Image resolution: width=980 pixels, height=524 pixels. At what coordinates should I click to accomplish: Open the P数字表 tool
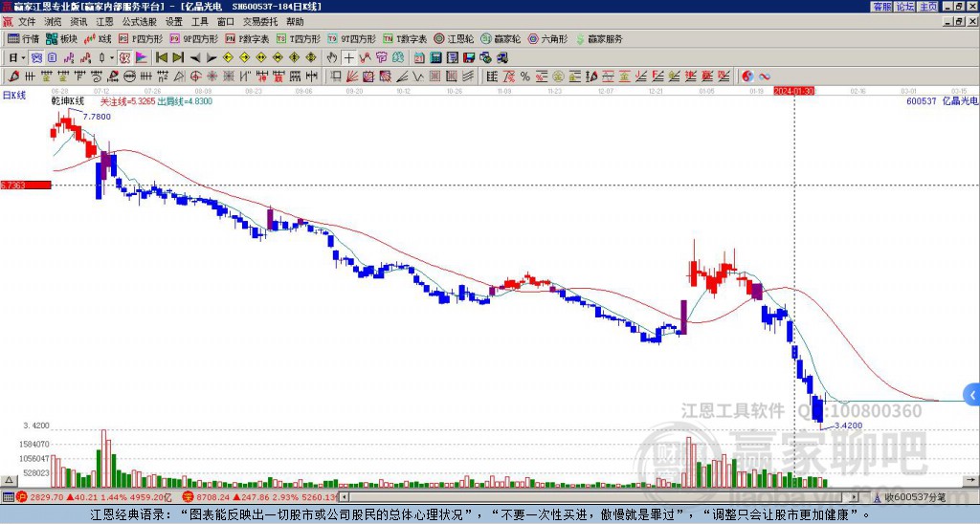tap(247, 38)
